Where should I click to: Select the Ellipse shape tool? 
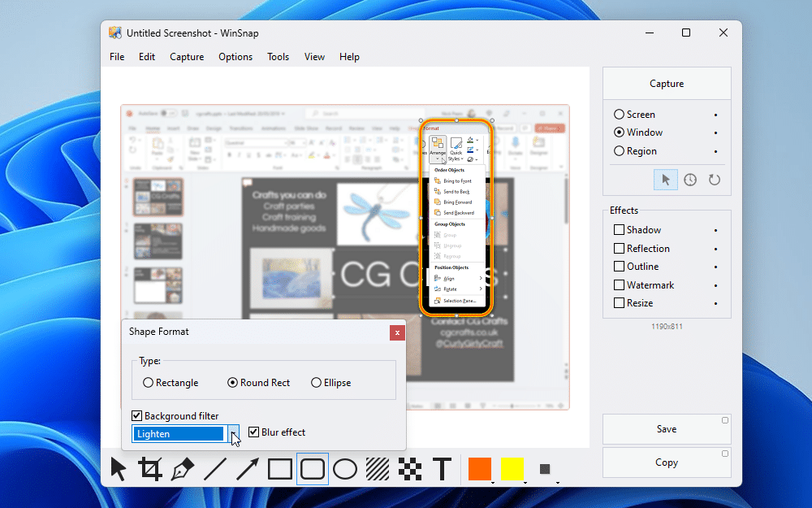click(344, 469)
